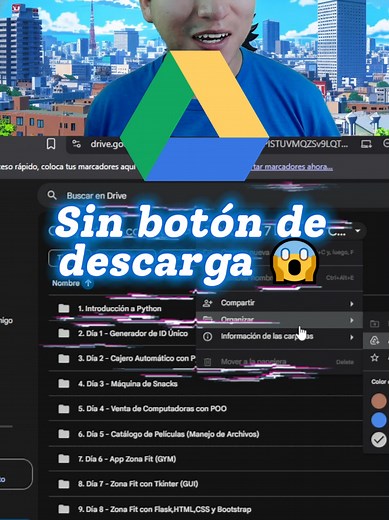The image size is (389, 520).
Task: Open site settings icon beside drive URL
Action: pos(76,144)
